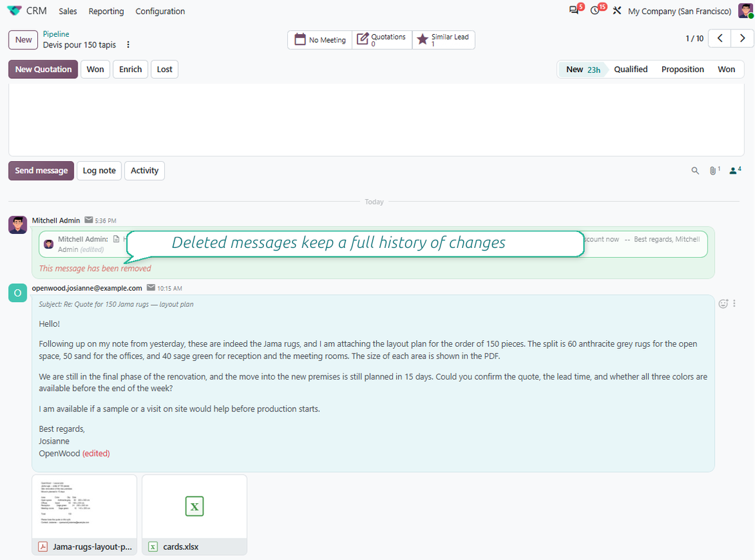755x560 pixels.
Task: Select the New stage in statusbar
Action: point(583,69)
